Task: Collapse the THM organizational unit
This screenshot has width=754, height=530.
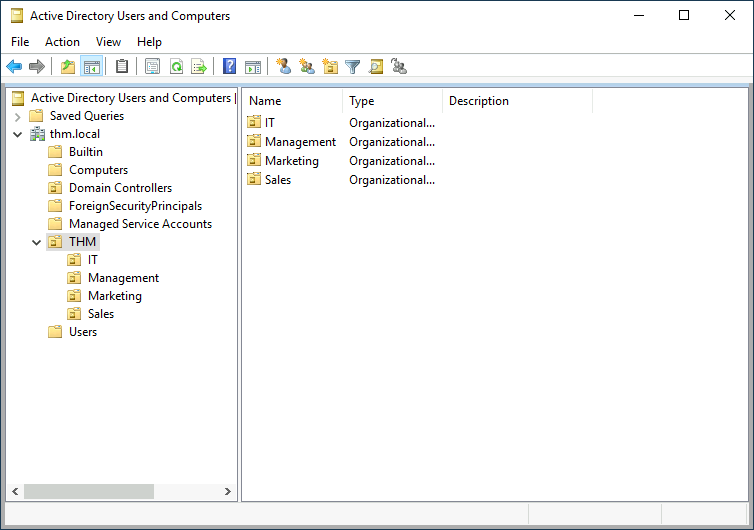Action: pyautogui.click(x=37, y=242)
